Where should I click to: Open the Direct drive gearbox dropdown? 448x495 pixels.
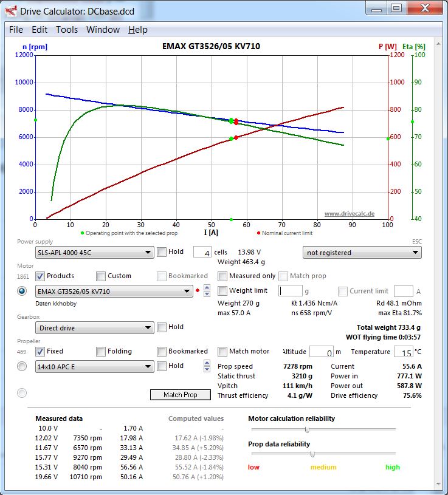(94, 328)
